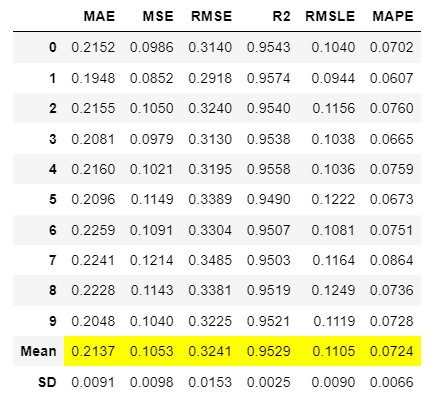Viewport: 434px width, 399px height.
Task: Click R2 value 0.9574
Action: [269, 78]
